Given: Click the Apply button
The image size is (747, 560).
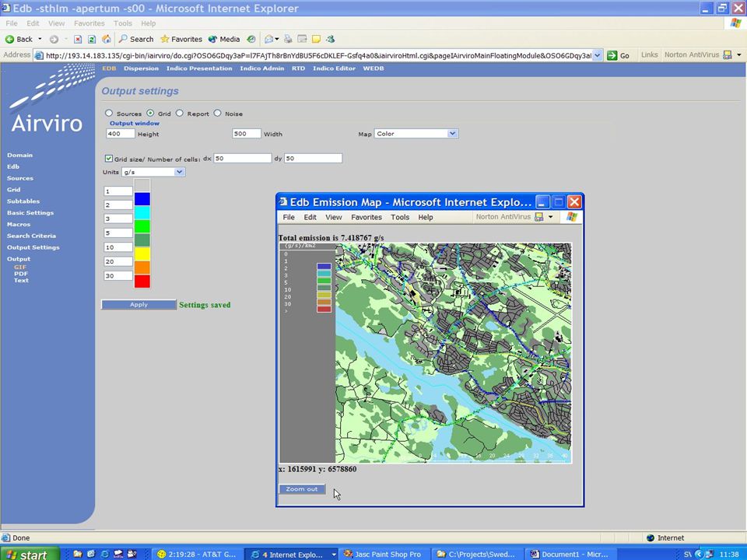Looking at the screenshot, I should pyautogui.click(x=139, y=304).
